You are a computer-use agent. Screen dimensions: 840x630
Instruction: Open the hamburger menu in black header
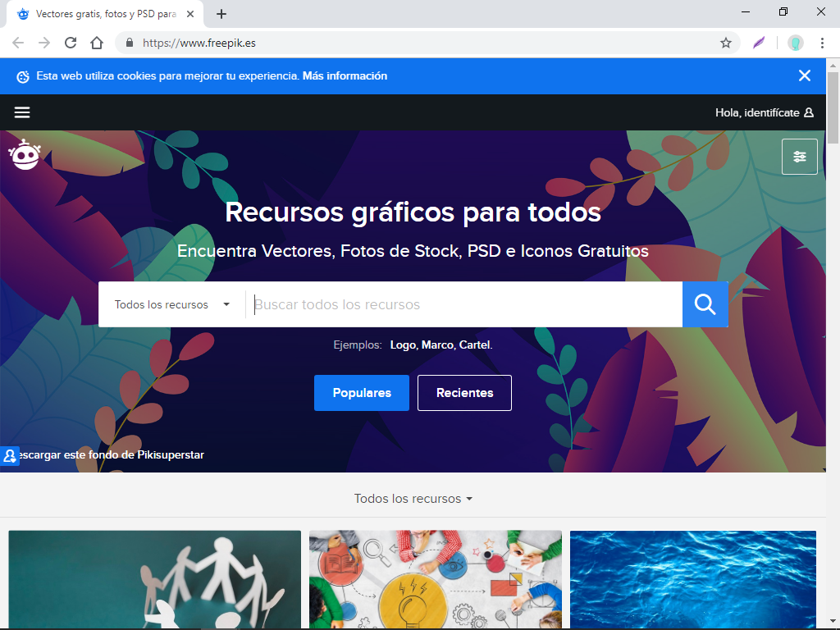pyautogui.click(x=22, y=112)
